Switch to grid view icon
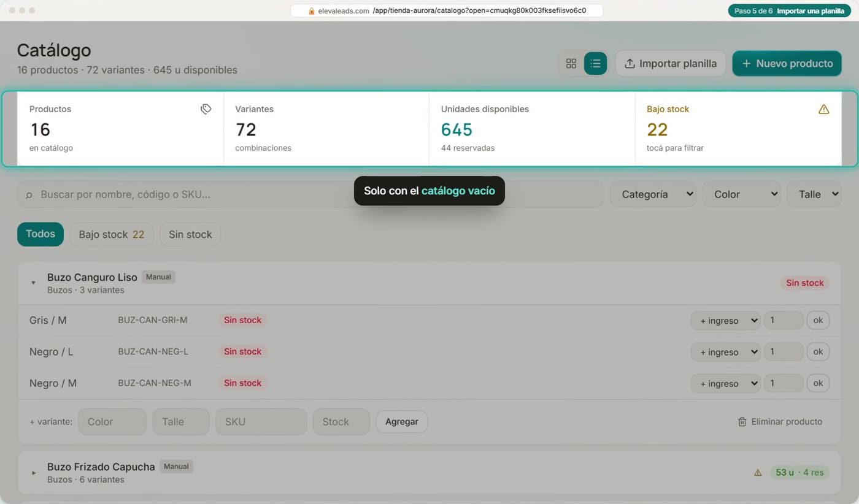Screen dimensions: 859x504 coord(571,63)
